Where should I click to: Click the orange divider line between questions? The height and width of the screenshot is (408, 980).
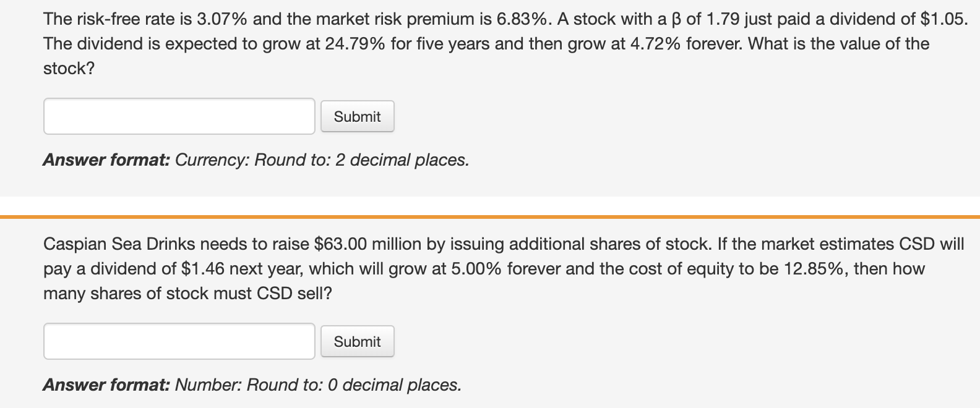pos(490,217)
